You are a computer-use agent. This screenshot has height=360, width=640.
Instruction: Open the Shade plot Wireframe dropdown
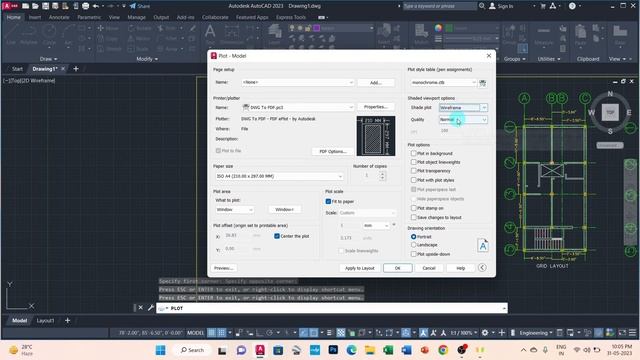[x=463, y=108]
